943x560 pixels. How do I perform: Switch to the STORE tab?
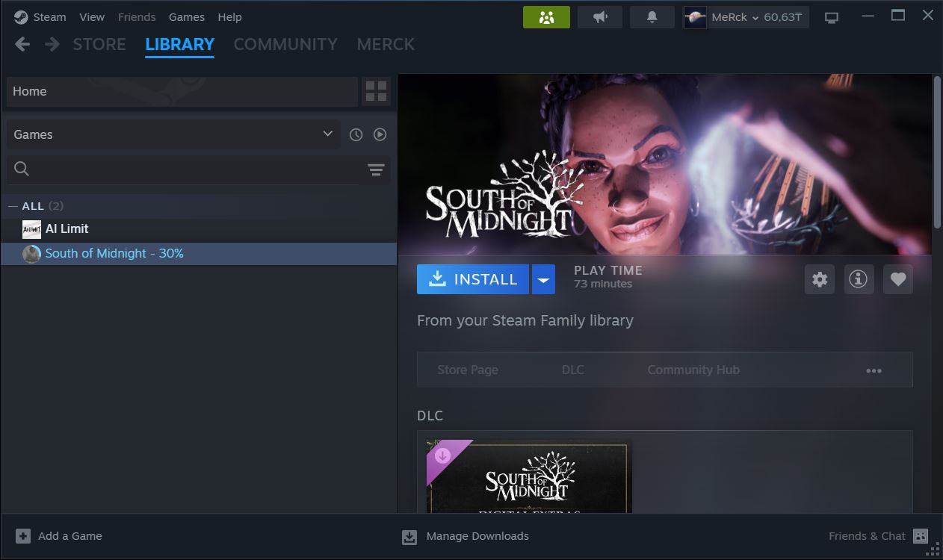click(x=99, y=44)
